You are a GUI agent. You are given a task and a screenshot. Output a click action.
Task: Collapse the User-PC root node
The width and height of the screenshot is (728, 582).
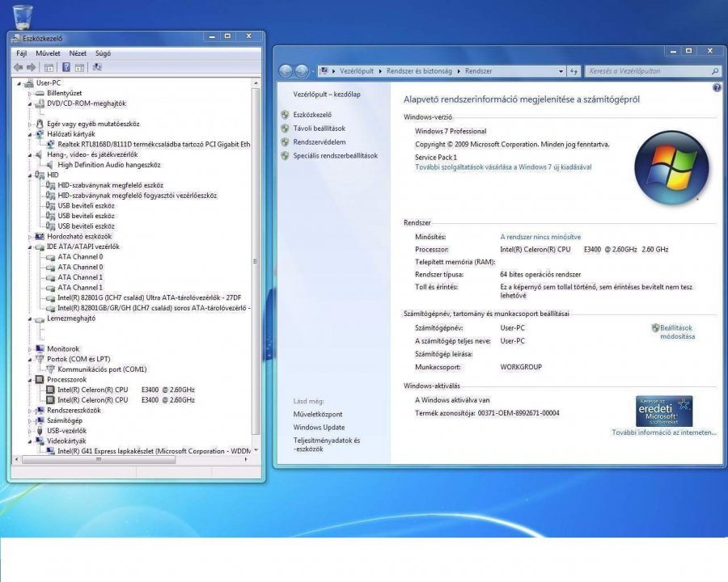pos(19,83)
